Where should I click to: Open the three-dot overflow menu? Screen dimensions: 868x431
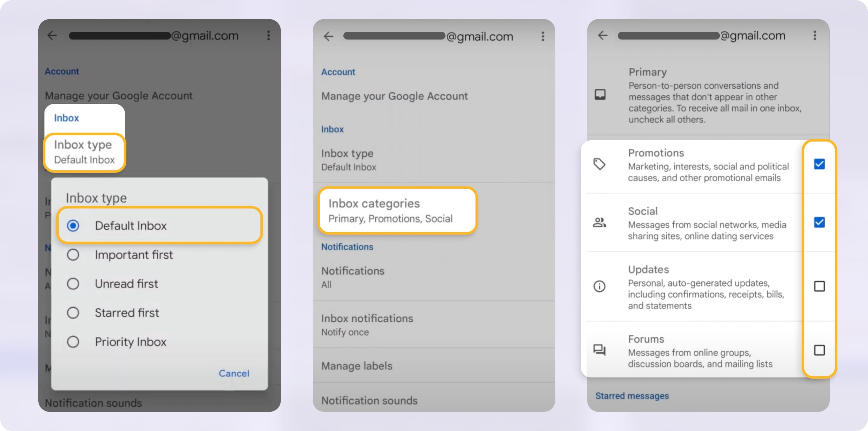(268, 36)
